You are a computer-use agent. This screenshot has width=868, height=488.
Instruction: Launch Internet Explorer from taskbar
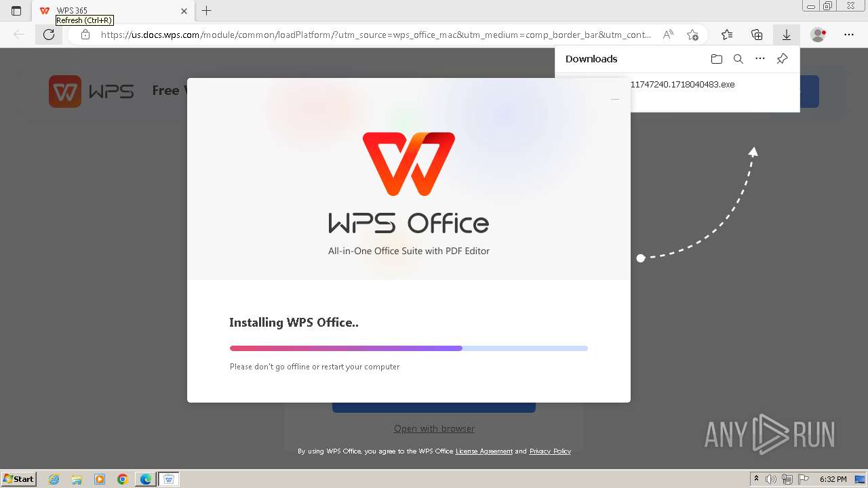coord(54,479)
